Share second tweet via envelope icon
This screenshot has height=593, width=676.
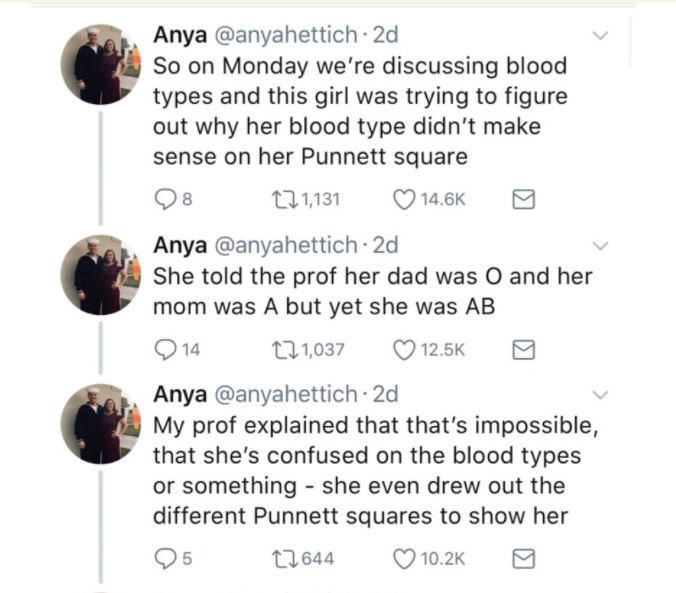[521, 350]
